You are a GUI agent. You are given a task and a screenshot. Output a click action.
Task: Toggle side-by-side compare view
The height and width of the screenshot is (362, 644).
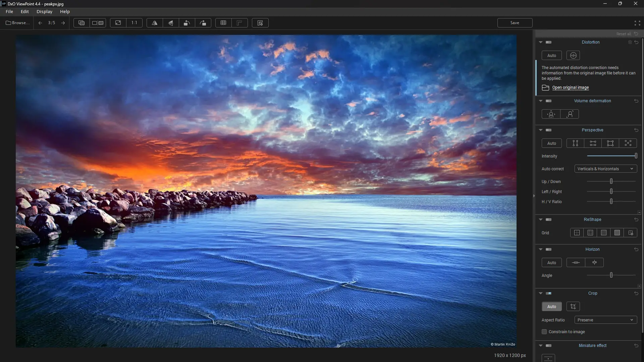click(x=98, y=23)
